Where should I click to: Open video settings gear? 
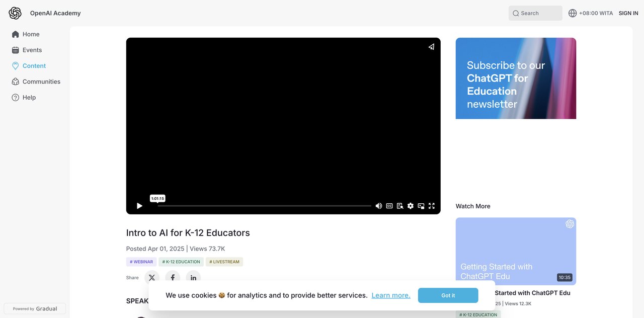point(411,206)
